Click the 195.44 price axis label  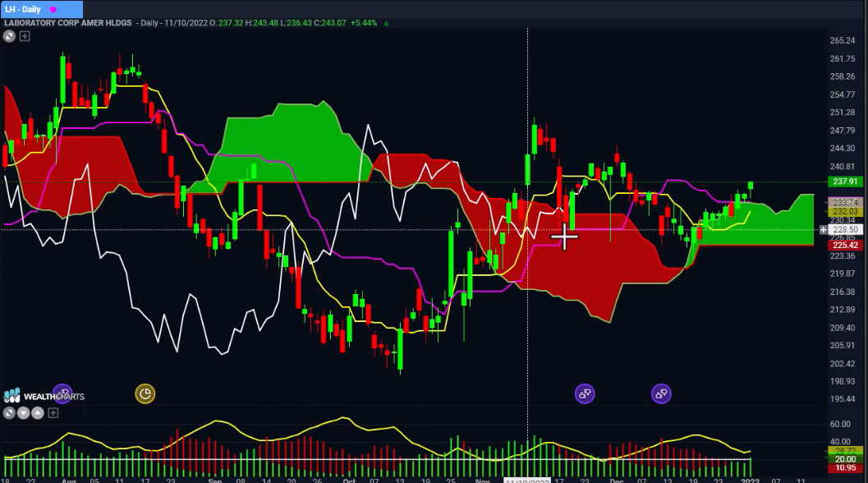coord(843,399)
